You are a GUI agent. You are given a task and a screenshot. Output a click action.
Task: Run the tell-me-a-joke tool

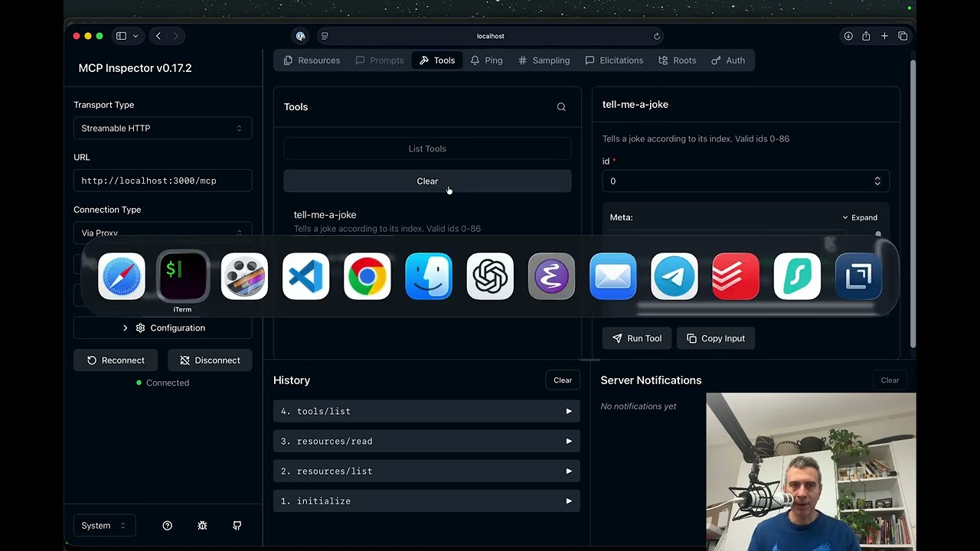637,338
